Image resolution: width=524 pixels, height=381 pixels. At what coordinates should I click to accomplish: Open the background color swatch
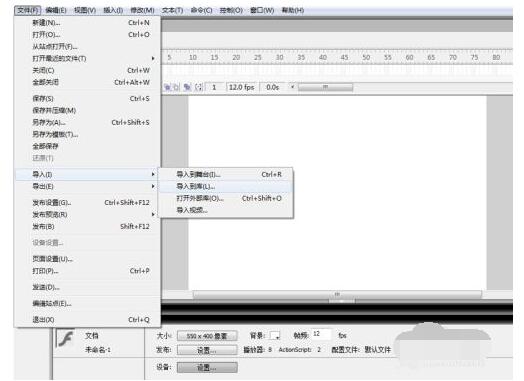coord(275,335)
